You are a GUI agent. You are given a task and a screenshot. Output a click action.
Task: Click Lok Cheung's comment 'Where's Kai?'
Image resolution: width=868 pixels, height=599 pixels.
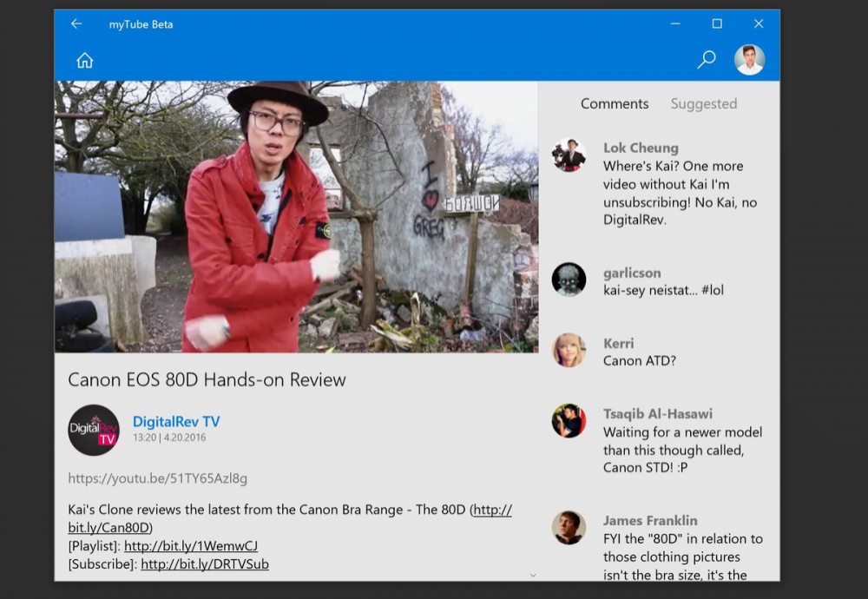pos(681,194)
